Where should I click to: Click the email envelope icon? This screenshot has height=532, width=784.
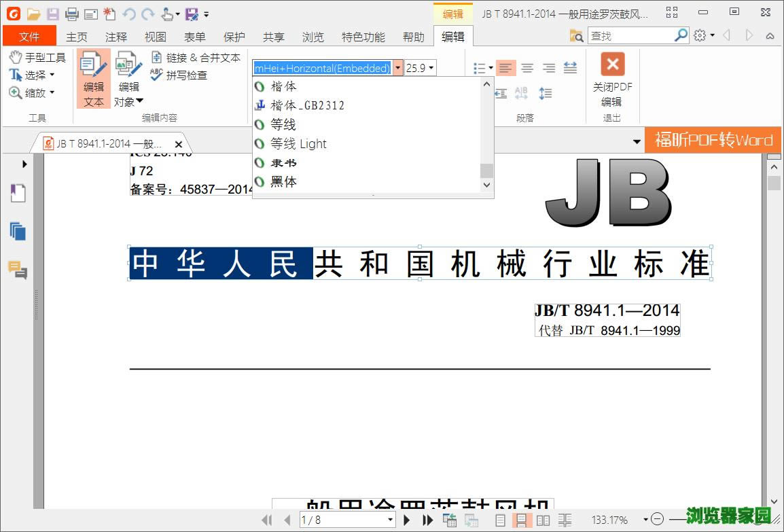(91, 14)
